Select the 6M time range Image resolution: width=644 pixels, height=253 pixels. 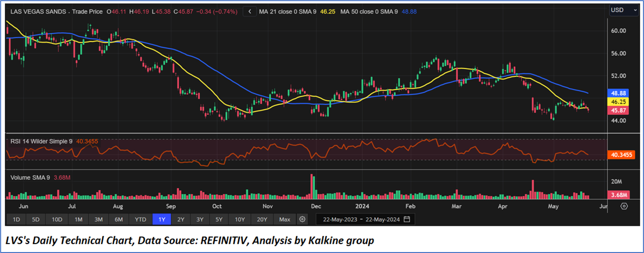(x=119, y=219)
